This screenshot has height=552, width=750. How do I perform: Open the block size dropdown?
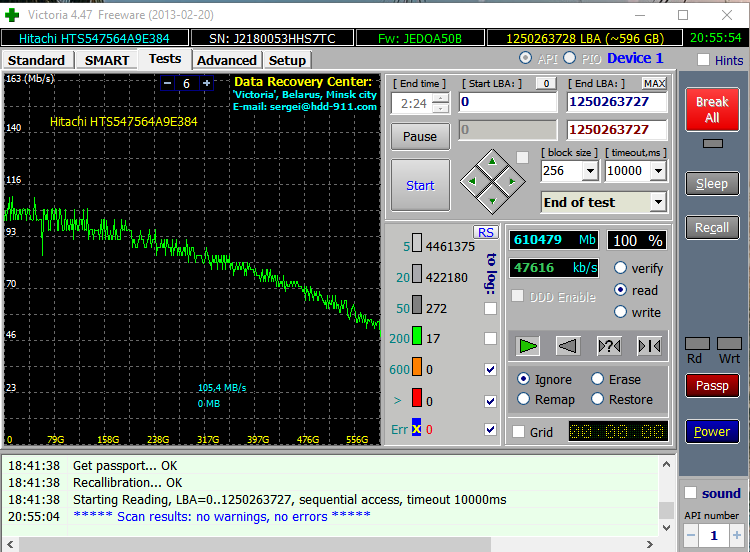point(589,171)
